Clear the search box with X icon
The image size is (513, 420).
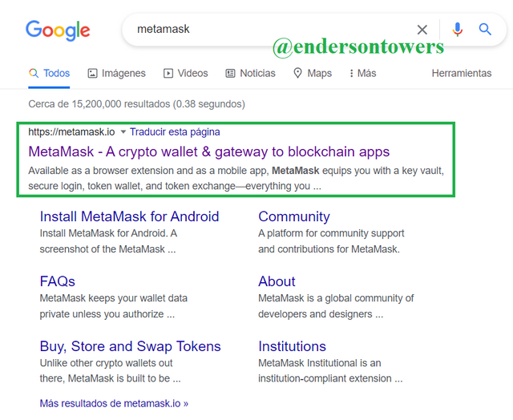coord(422,30)
